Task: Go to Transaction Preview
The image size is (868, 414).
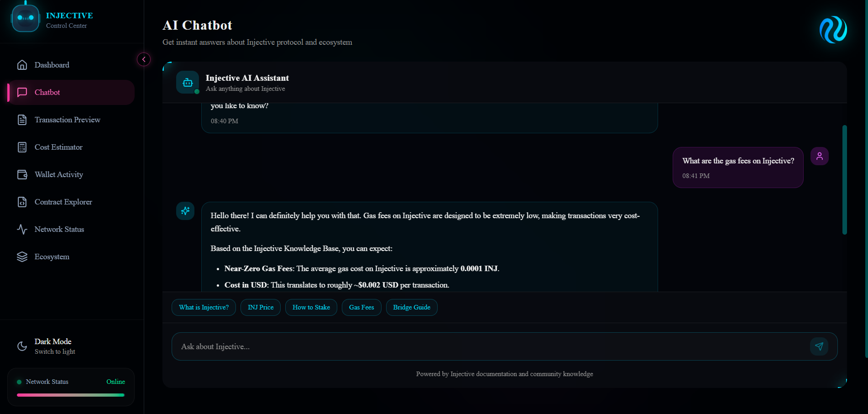Action: [71, 120]
